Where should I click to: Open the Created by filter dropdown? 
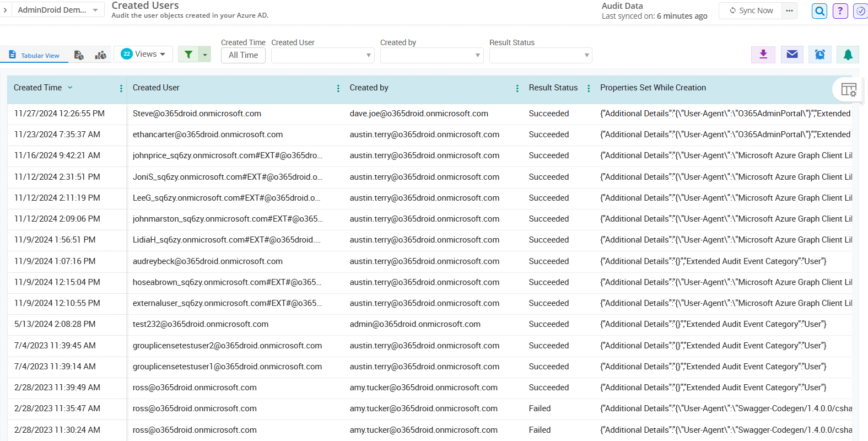pyautogui.click(x=432, y=55)
